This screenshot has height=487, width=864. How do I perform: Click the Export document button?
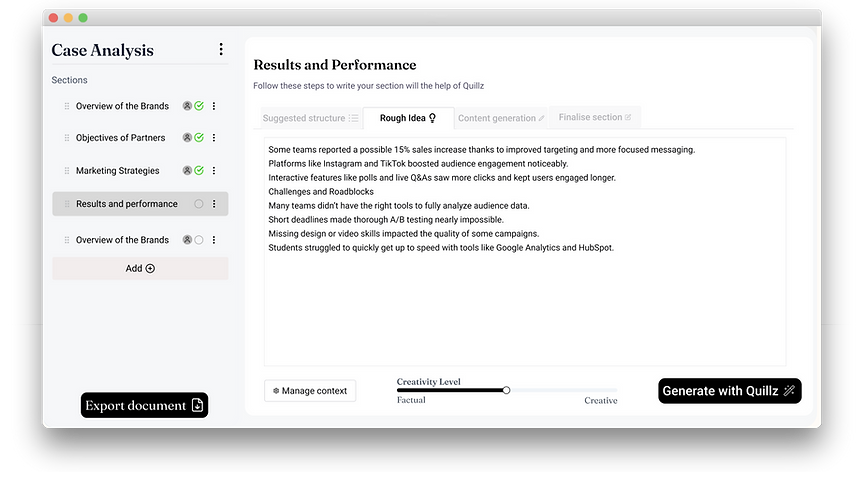tap(144, 405)
